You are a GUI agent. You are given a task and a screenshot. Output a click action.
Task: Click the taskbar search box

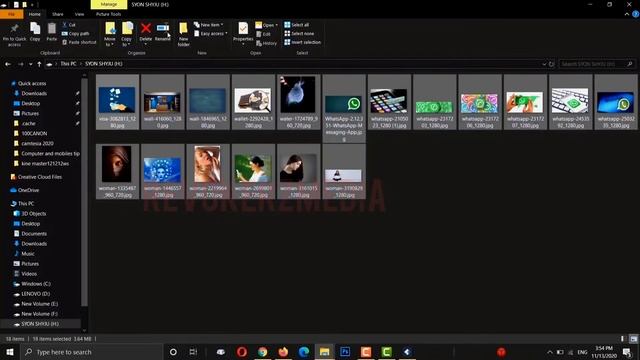tap(91, 352)
